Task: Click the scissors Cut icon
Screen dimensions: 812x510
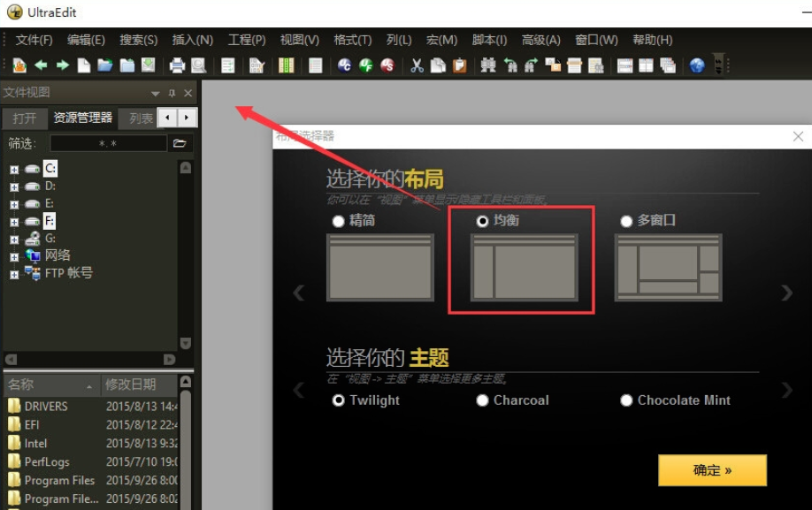Action: [417, 65]
